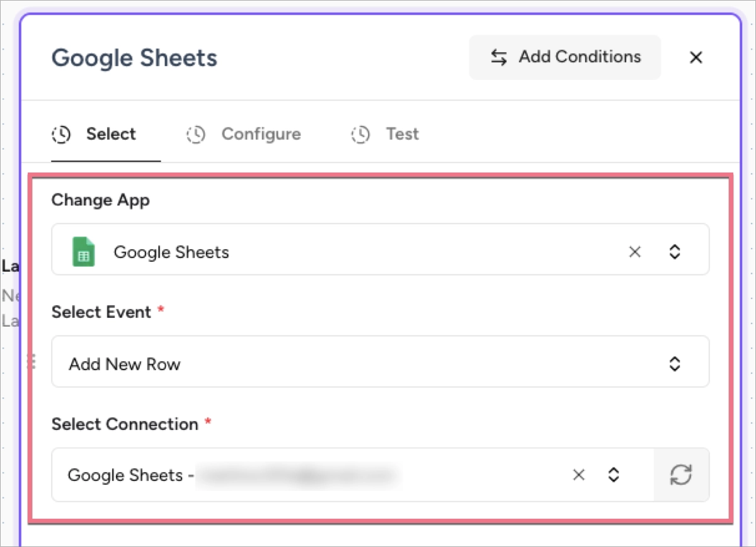Open the Change App dropdown
The height and width of the screenshot is (547, 756).
pos(675,251)
